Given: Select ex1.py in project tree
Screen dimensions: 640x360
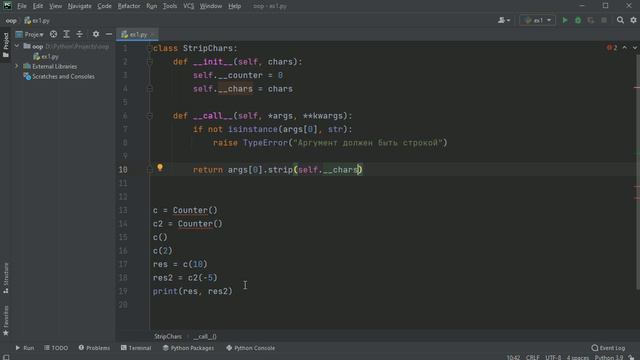Looking at the screenshot, I should tap(46, 56).
